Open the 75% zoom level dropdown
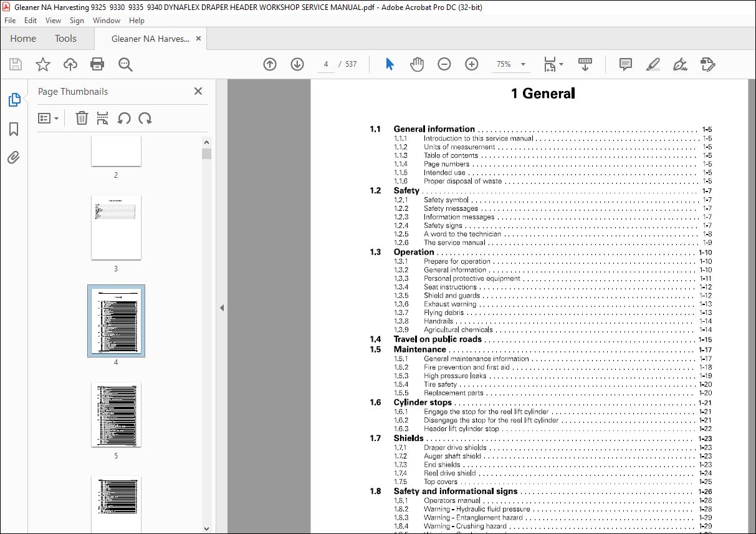Screen dimensions: 756x534 (510, 64)
